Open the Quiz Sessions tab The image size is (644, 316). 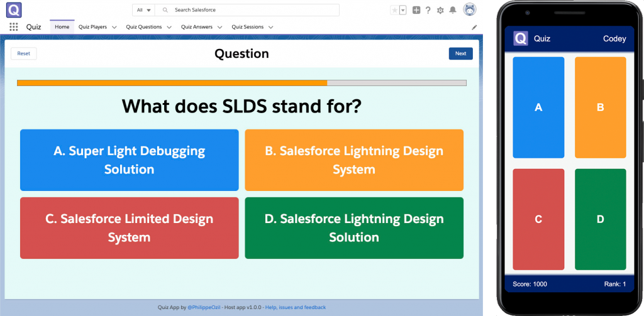pyautogui.click(x=248, y=27)
